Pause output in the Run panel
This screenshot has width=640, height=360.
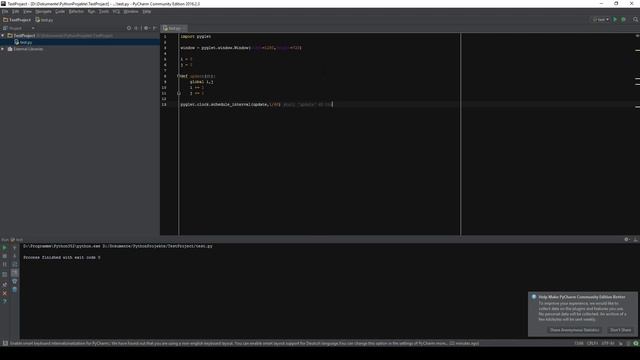tap(4, 264)
